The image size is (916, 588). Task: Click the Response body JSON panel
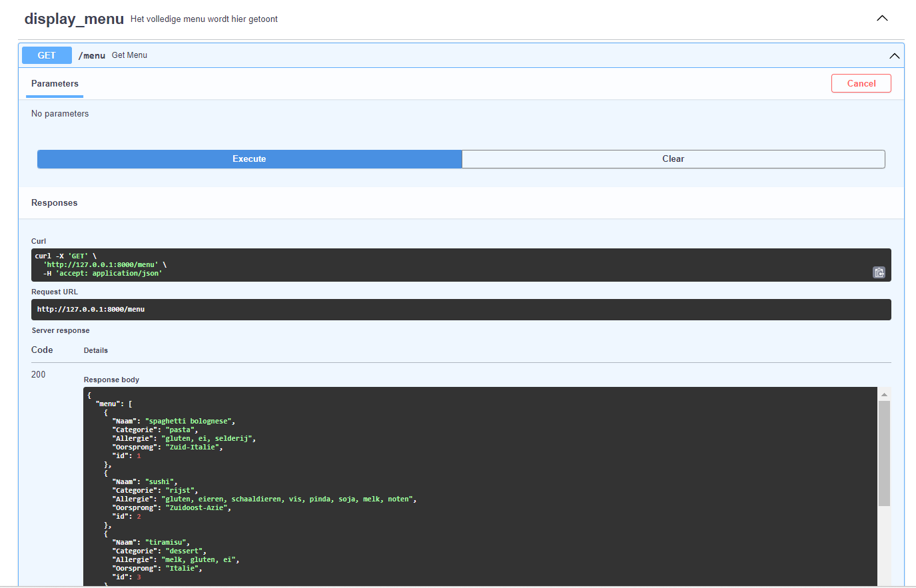[x=466, y=486]
